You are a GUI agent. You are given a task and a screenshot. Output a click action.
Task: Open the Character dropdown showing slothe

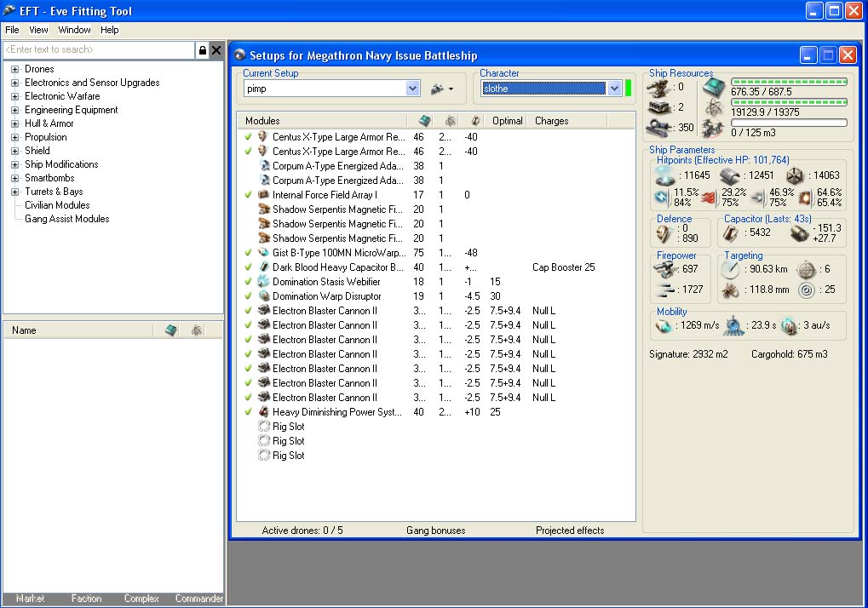point(614,89)
